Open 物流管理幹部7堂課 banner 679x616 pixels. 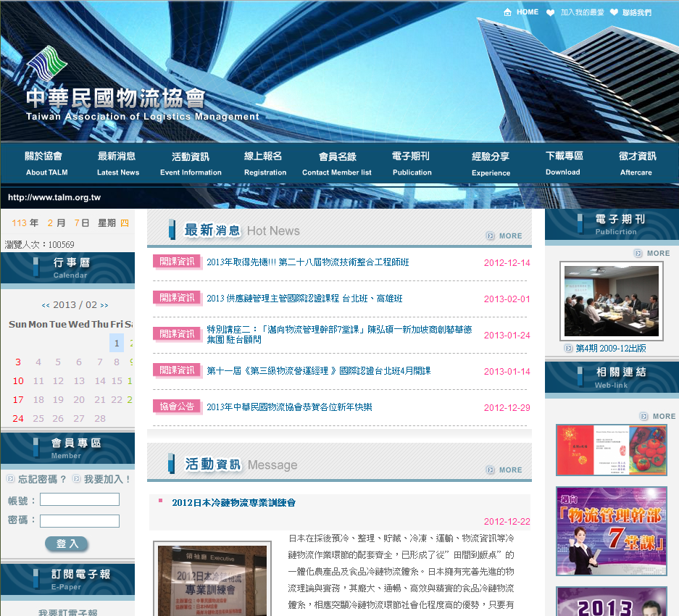coord(611,531)
